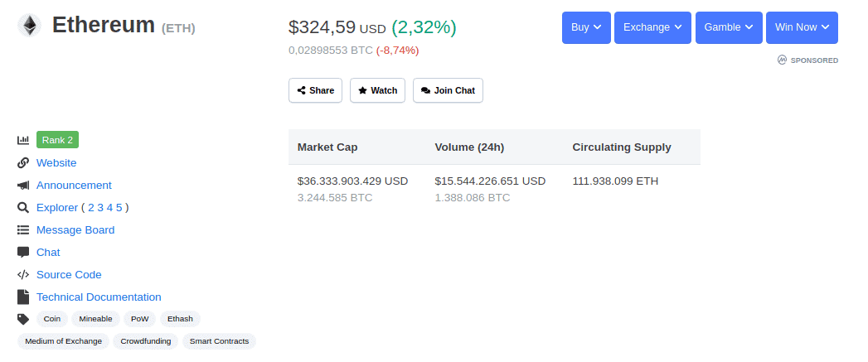Click the Join Chat button
Image resolution: width=868 pixels, height=362 pixels.
tap(448, 90)
